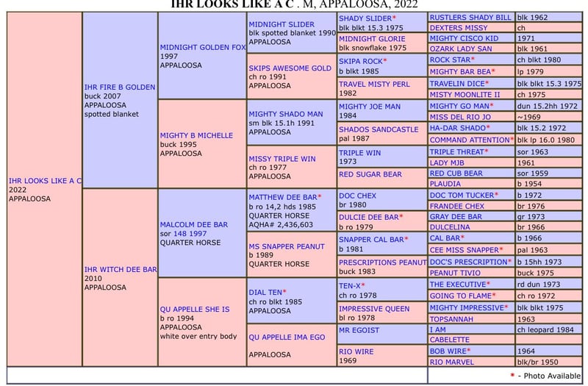Open the IHR FIRE B GOLDEN pedigree link

119,87
